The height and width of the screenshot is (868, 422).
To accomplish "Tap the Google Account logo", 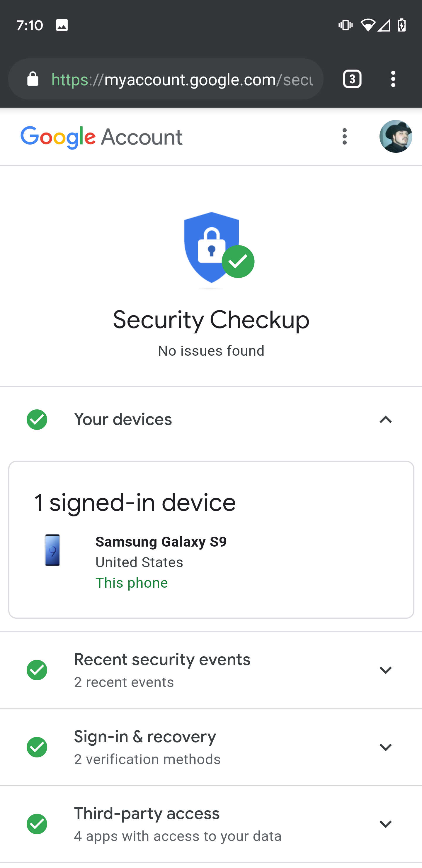I will pyautogui.click(x=102, y=137).
